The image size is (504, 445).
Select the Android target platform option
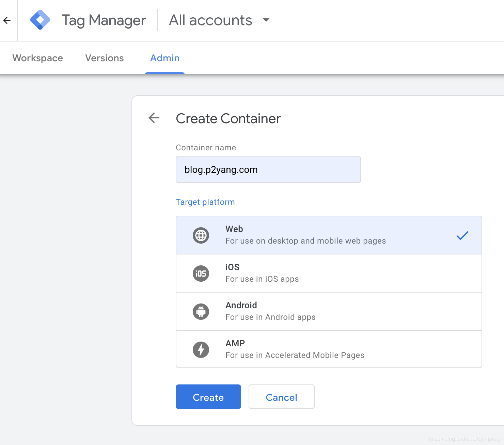click(329, 311)
